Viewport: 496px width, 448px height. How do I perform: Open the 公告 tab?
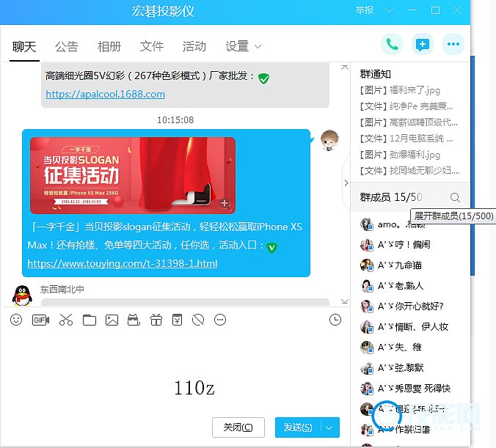(67, 47)
